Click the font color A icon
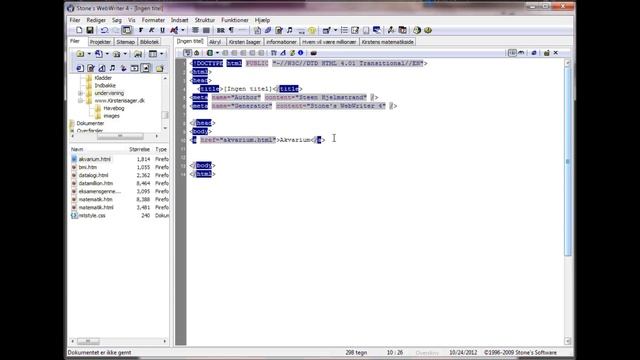Screen dimensions: 640x360 (x=174, y=30)
